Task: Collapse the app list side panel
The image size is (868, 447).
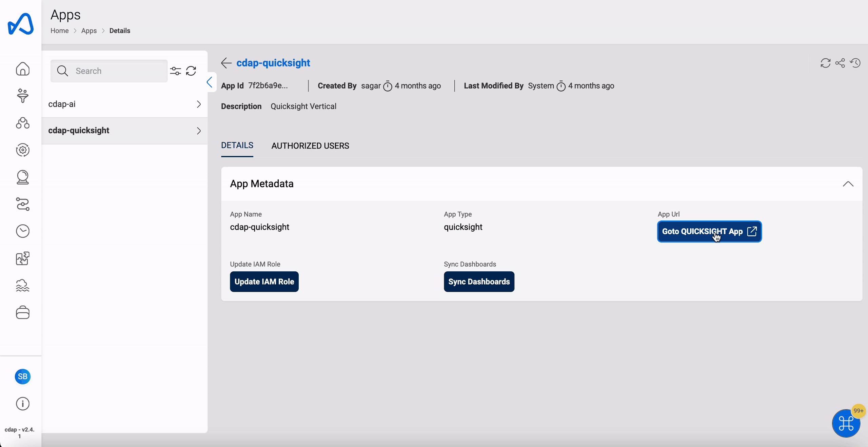Action: (210, 82)
